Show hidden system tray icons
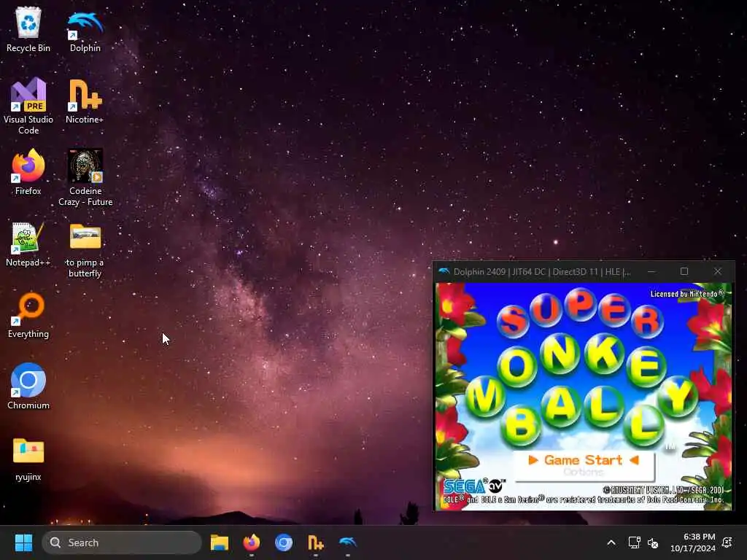Image resolution: width=747 pixels, height=560 pixels. (x=611, y=542)
